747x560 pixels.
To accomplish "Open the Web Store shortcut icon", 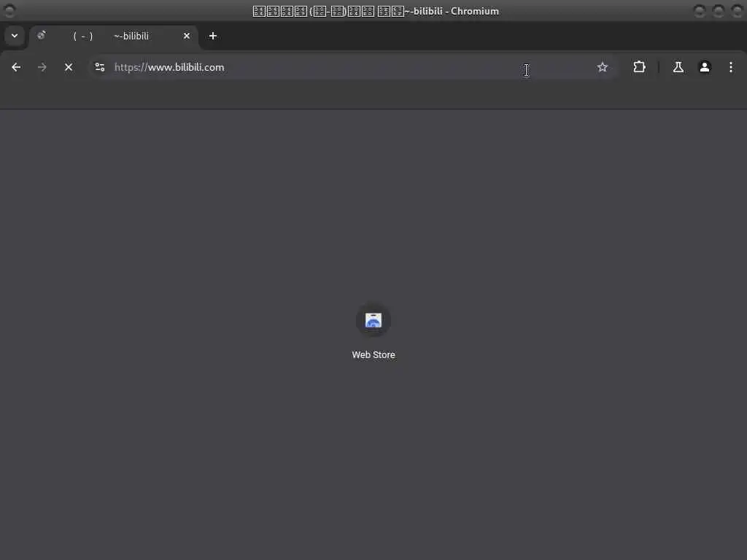I will click(373, 320).
